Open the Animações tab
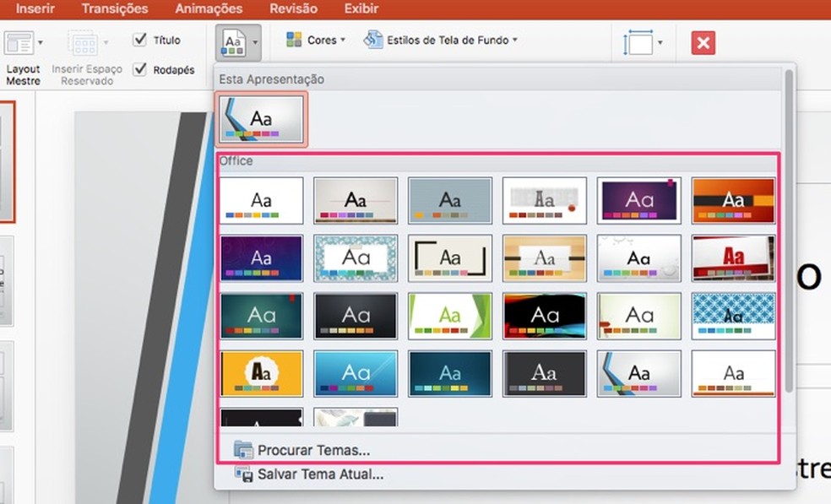 (209, 8)
